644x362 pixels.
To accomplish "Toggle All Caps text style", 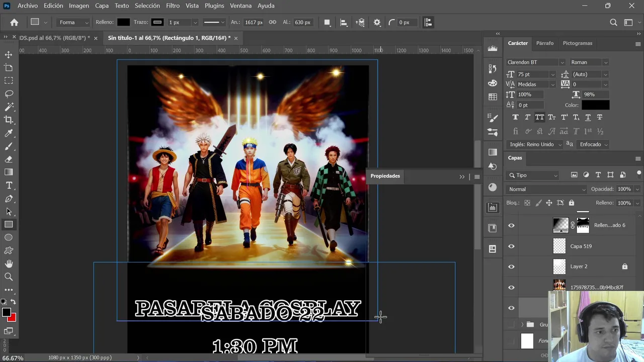I will [539, 117].
